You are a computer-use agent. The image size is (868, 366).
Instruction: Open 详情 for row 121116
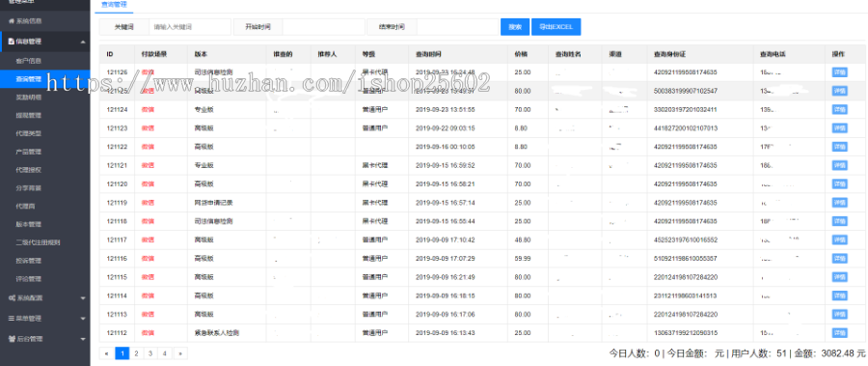click(x=839, y=259)
